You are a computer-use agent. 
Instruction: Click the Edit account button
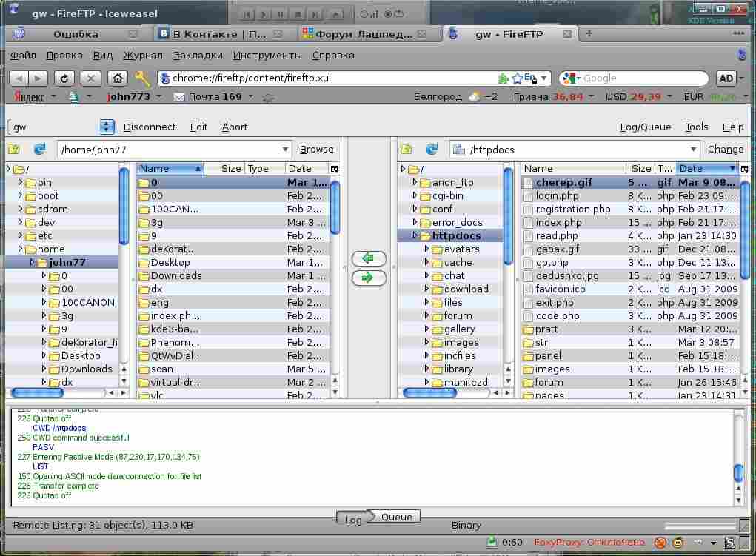[x=198, y=127]
